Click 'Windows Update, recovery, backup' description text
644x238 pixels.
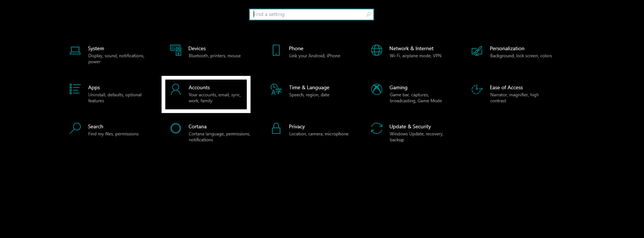[416, 137]
